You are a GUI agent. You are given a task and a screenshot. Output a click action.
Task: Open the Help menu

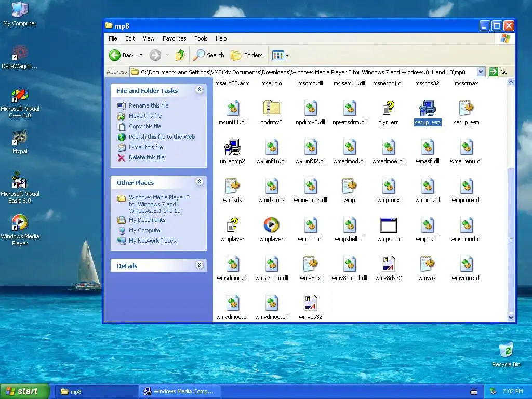(221, 38)
